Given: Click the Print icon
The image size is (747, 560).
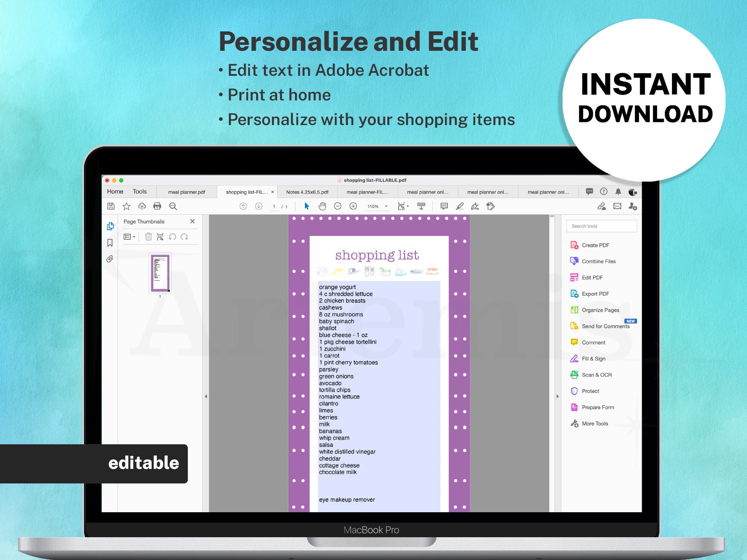Looking at the screenshot, I should 157,206.
